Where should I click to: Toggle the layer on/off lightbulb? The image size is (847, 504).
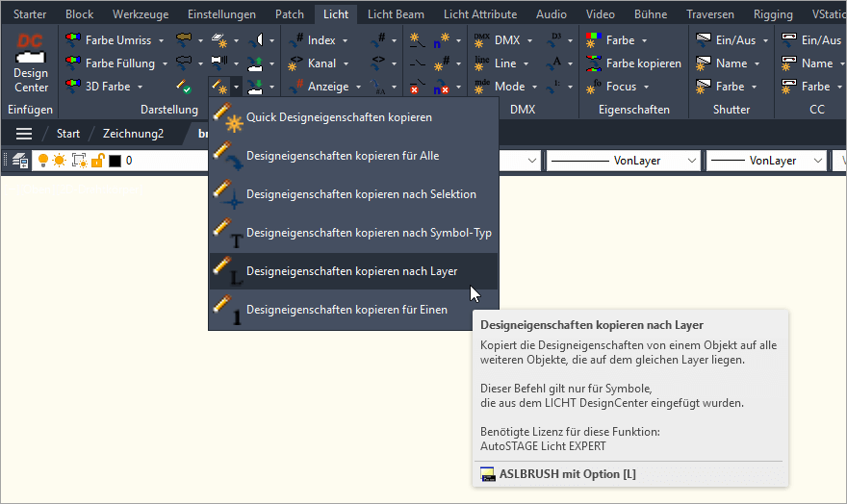tap(43, 161)
